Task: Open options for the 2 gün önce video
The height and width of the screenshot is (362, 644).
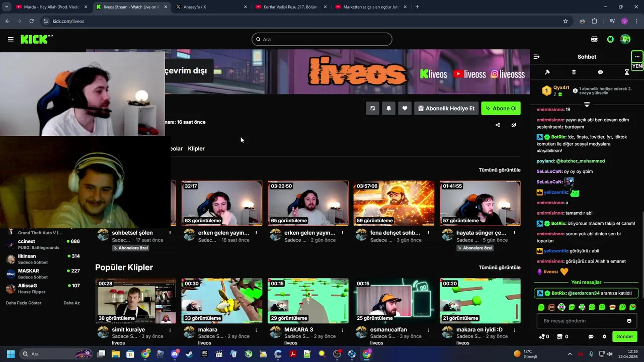Action: [342, 233]
